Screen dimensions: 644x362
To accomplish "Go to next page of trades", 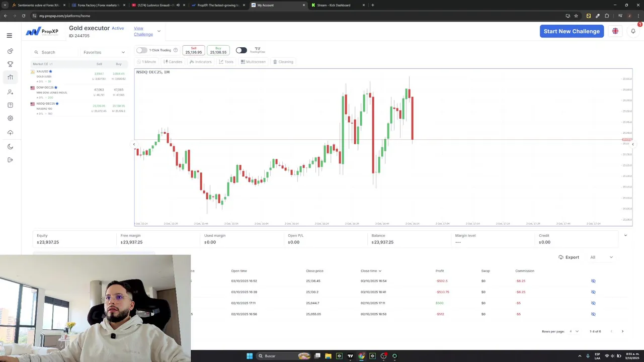I will pos(622,331).
